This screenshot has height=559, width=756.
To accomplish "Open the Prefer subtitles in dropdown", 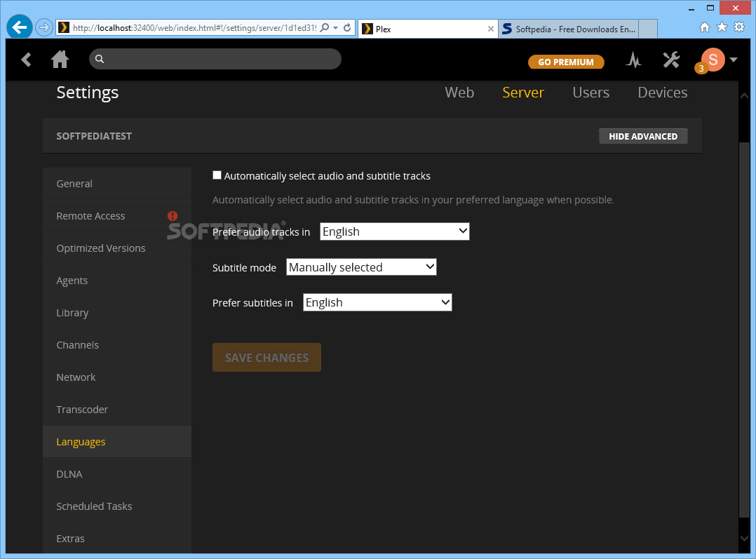I will pyautogui.click(x=377, y=302).
